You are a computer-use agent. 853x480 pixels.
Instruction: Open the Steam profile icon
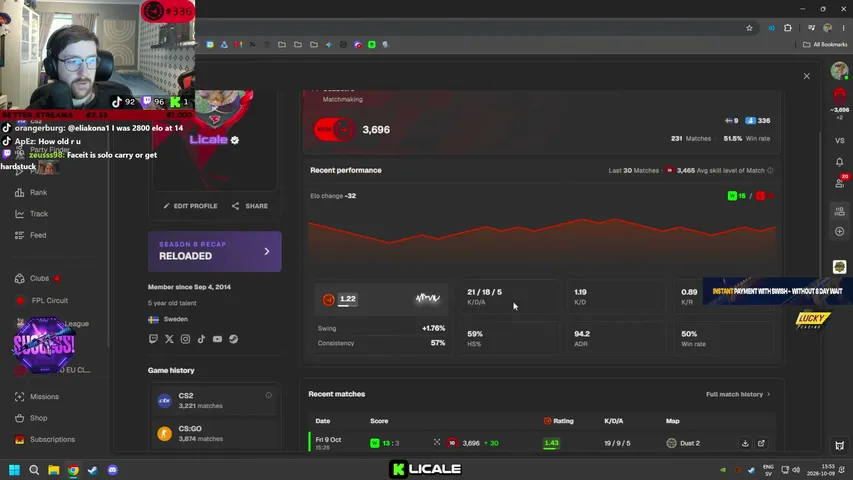233,339
